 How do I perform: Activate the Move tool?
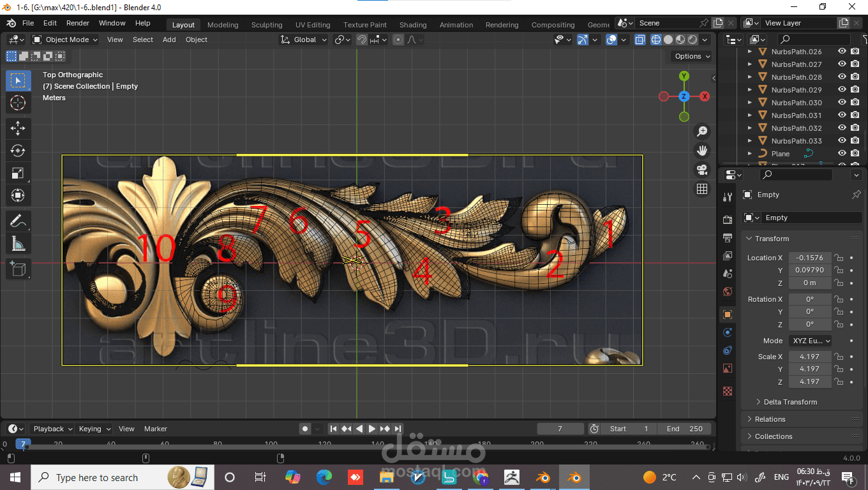point(18,128)
